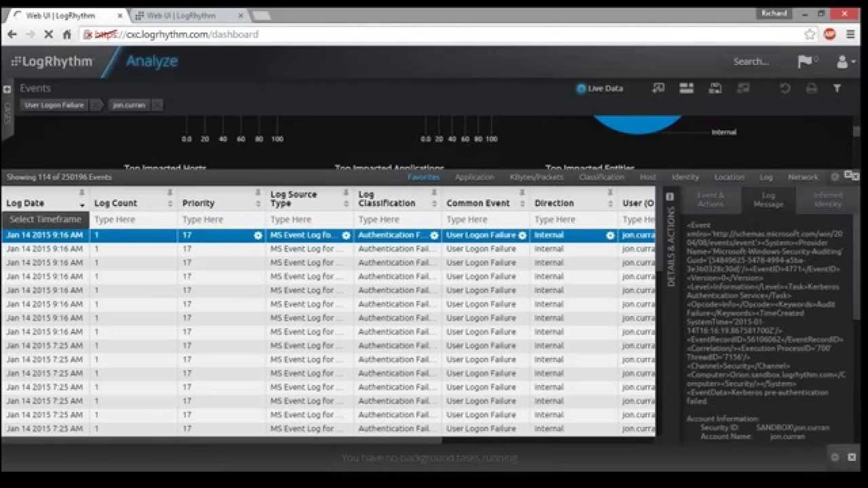
Task: Open the alarms flag icon
Action: coord(804,61)
